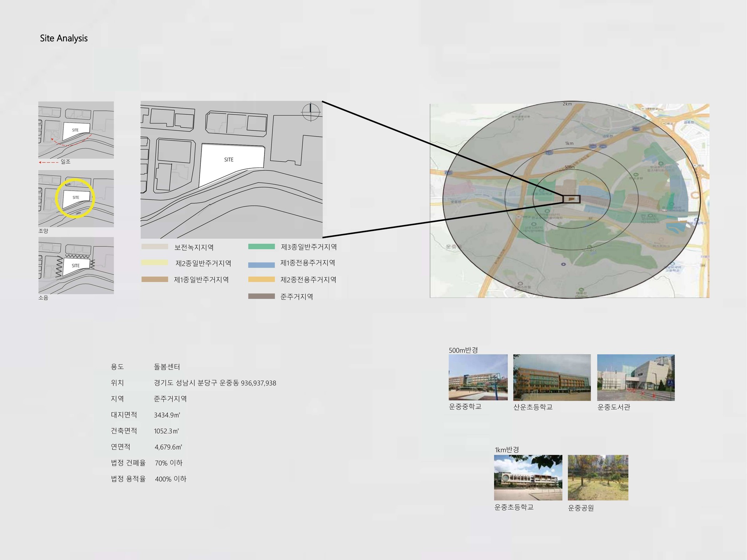Open the 운중초등학교 photo
The height and width of the screenshot is (560, 747).
[528, 478]
